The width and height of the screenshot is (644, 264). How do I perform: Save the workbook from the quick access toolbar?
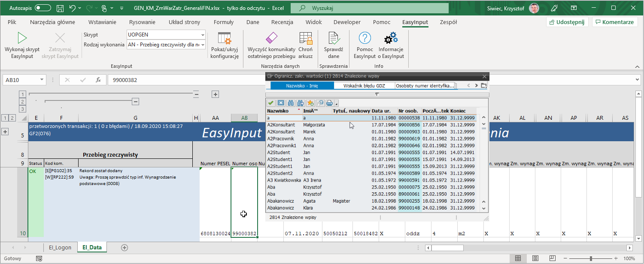click(60, 8)
